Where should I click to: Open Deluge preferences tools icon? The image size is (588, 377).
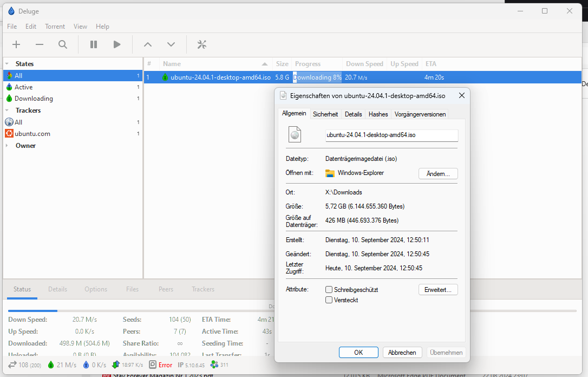coord(202,44)
